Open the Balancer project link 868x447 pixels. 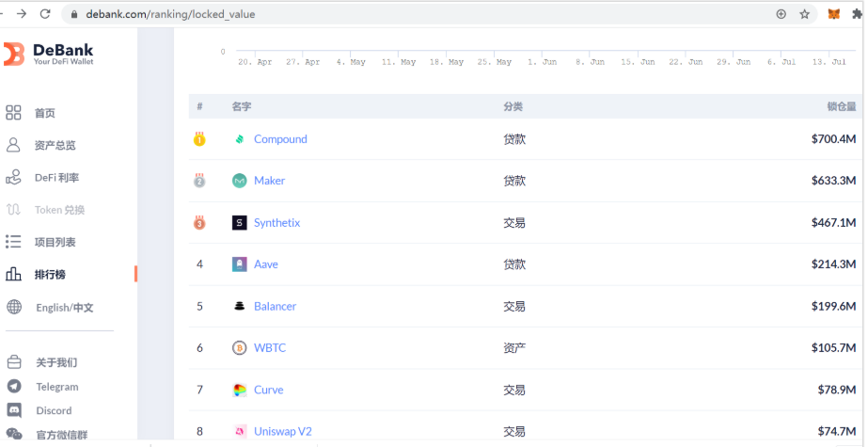(x=275, y=306)
